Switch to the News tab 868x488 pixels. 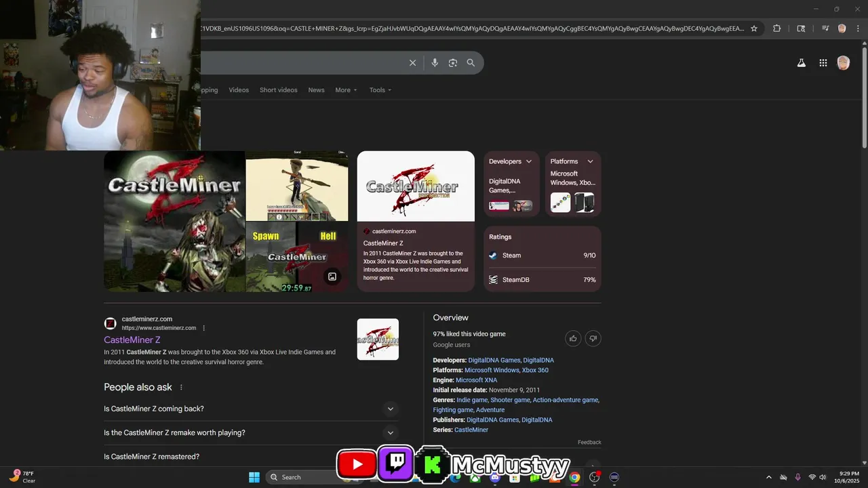pos(316,90)
